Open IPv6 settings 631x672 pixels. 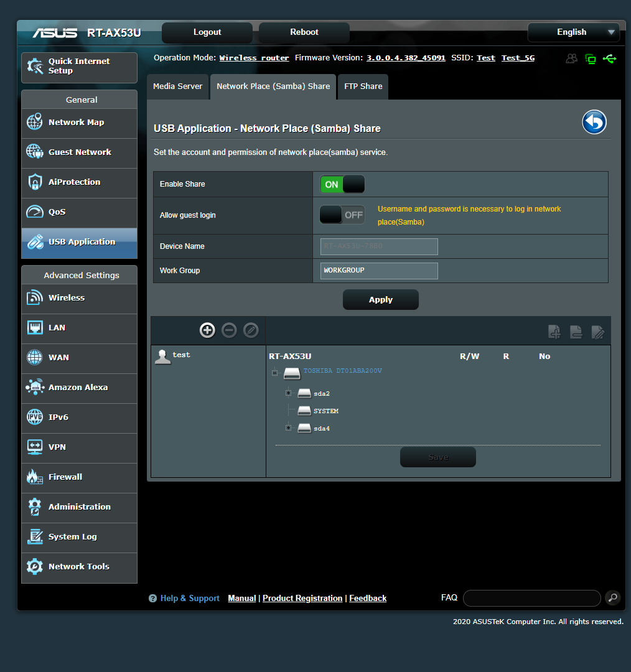tap(79, 418)
